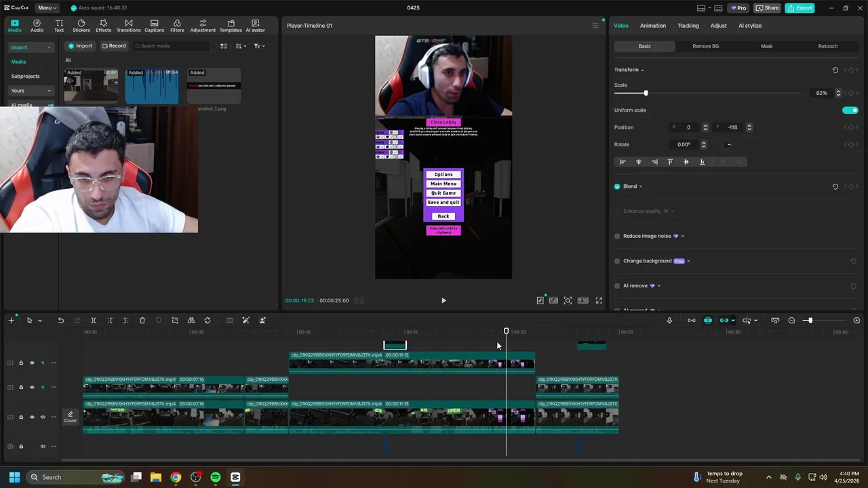Align clip to horizontal center
The image size is (868, 488).
point(638,162)
